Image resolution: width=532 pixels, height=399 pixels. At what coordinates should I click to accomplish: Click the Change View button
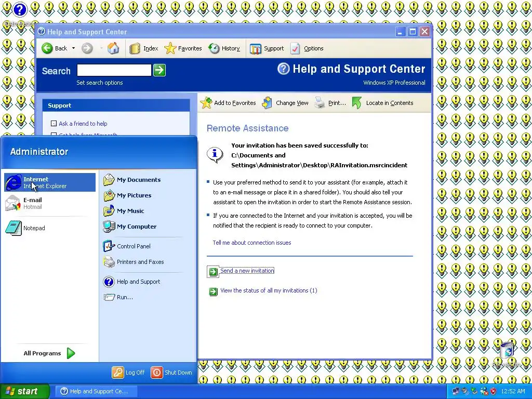point(285,103)
